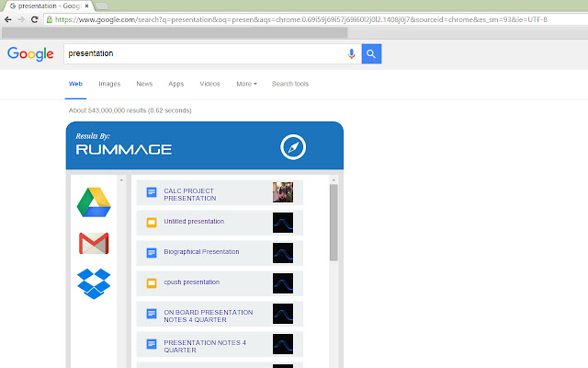The height and width of the screenshot is (368, 588).
Task: Click thumbnail beside Untitled presentation
Action: (283, 223)
